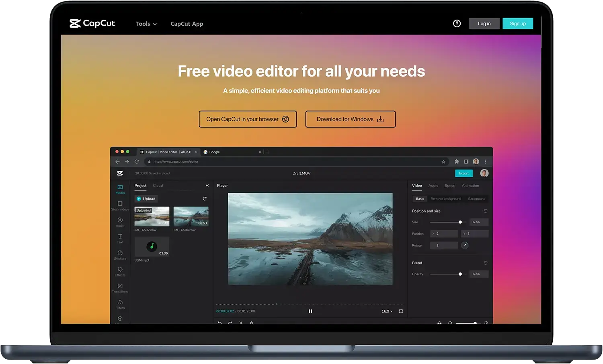Click the Position X input field

point(444,233)
